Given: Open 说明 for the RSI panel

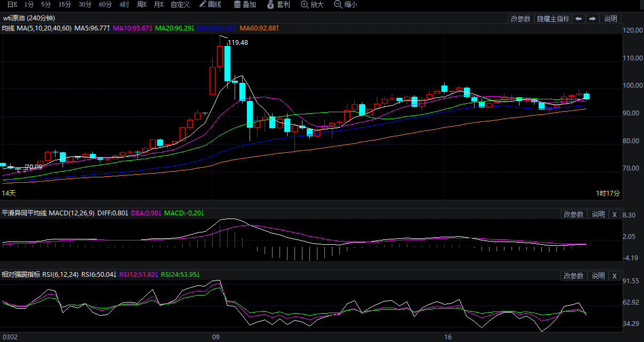Looking at the screenshot, I should [598, 276].
